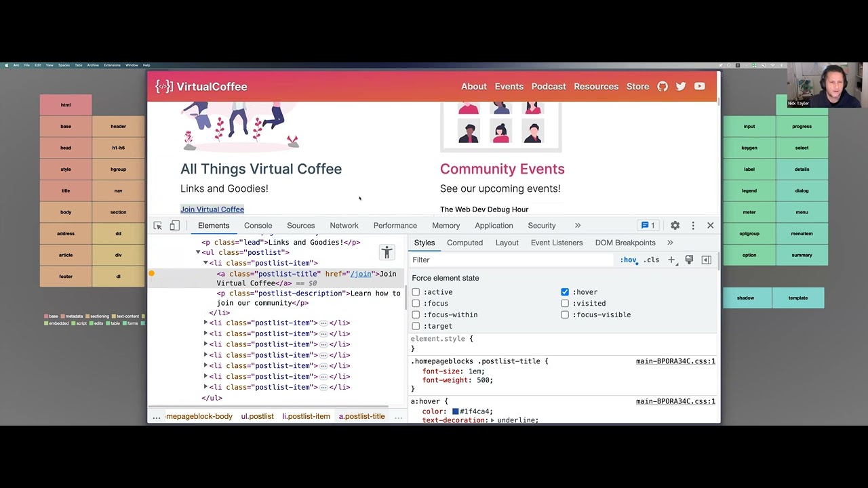Open the Memory tab
This screenshot has width=868, height=488.
pos(446,226)
